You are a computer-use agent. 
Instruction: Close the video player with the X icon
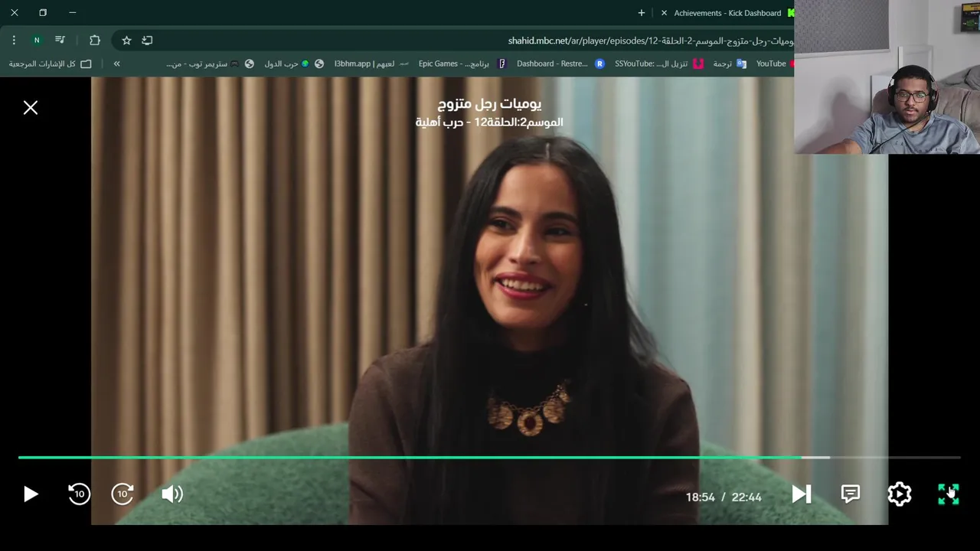[x=31, y=108]
